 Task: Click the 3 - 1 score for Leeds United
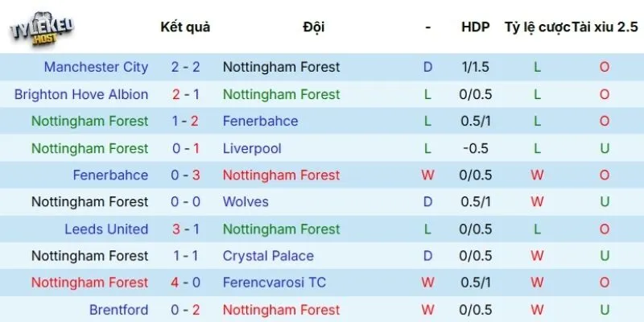(x=185, y=229)
